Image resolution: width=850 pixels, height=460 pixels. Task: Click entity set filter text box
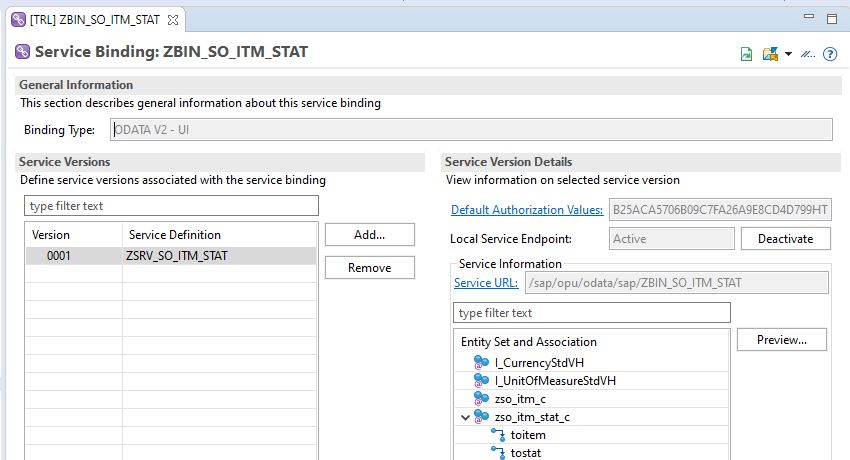click(591, 313)
